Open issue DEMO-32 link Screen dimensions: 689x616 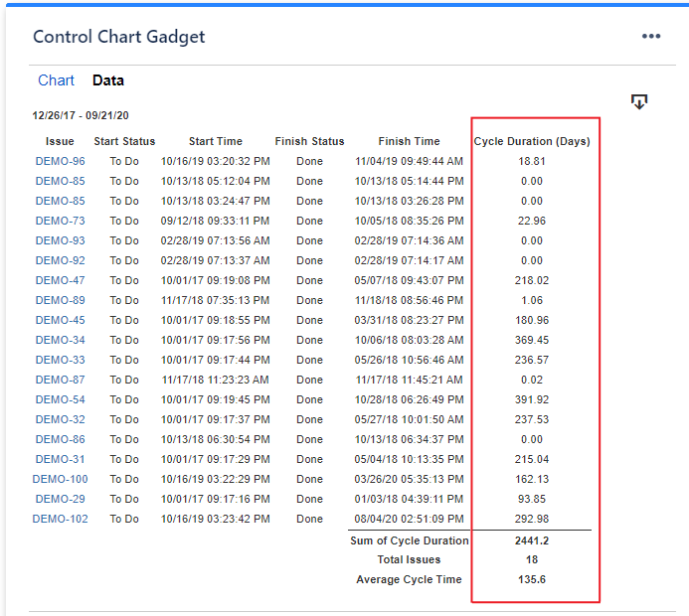pos(61,419)
